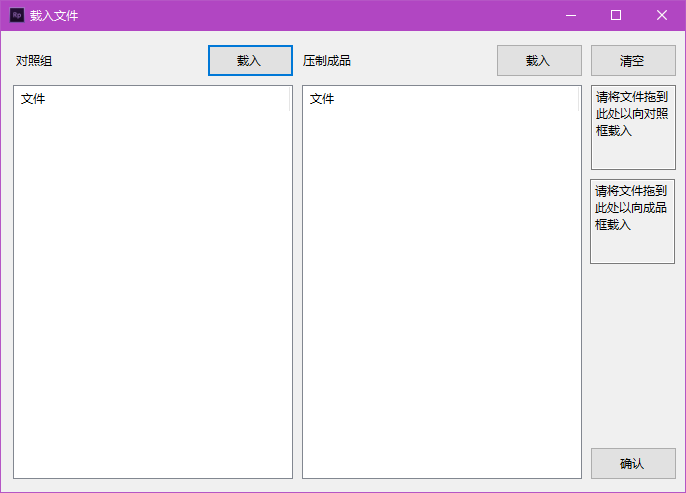Click column divider in 压制成品 list header
The width and height of the screenshot is (686, 493).
click(579, 99)
